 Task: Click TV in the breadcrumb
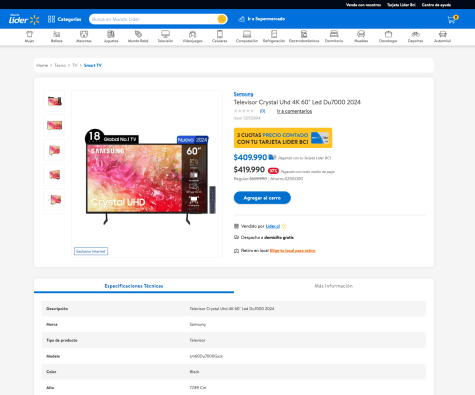coord(75,65)
